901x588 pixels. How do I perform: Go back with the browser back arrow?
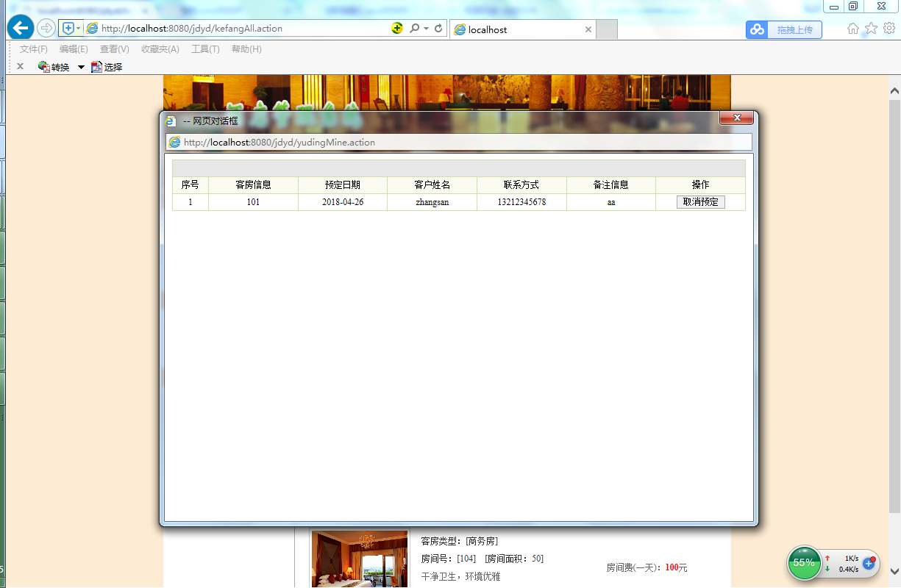tap(21, 28)
